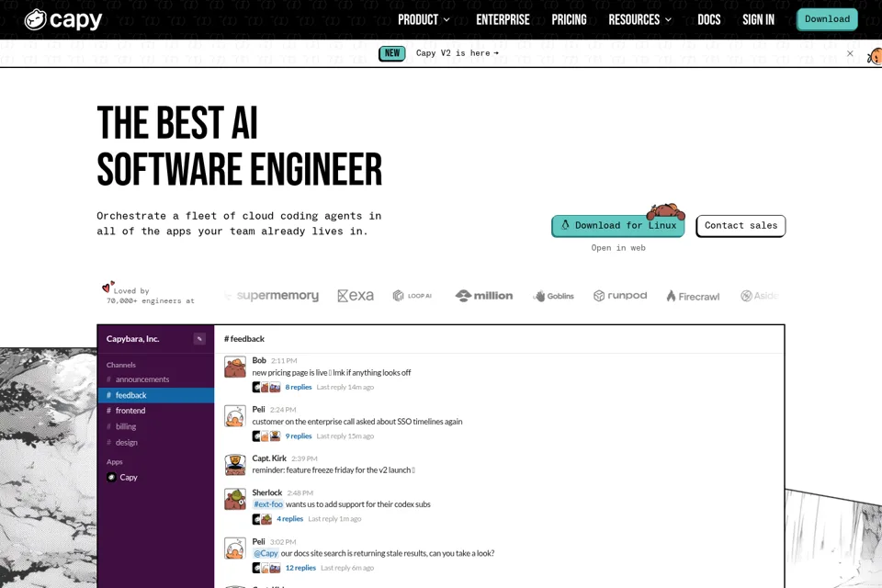
Task: Click the Capy logo in header
Action: coord(63,19)
